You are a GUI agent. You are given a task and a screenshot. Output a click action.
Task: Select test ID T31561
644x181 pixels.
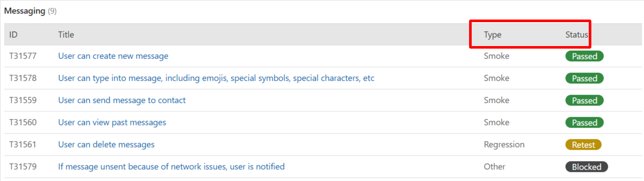(23, 145)
